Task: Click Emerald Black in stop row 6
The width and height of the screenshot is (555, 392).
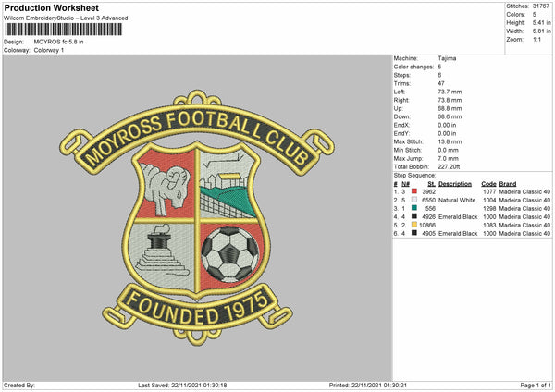Action: [458, 234]
